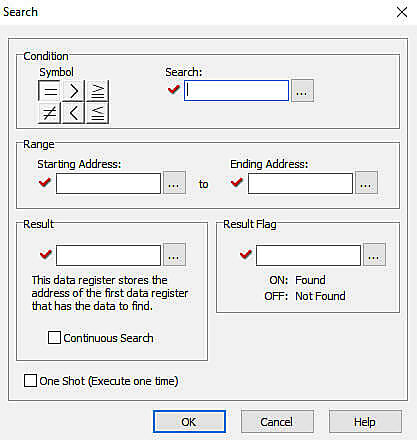This screenshot has height=440, width=417.
Task: Pick the less than symbol condition
Action: click(74, 113)
